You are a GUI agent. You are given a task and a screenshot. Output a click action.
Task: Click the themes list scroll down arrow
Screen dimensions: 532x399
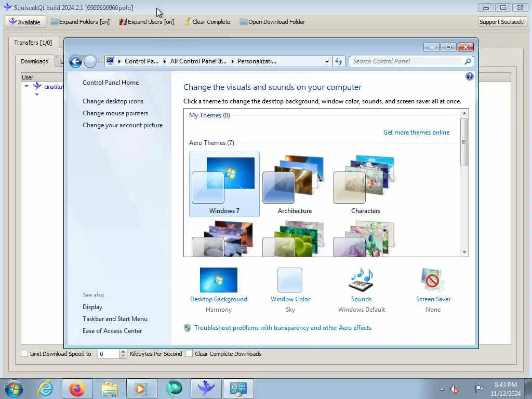pyautogui.click(x=464, y=252)
